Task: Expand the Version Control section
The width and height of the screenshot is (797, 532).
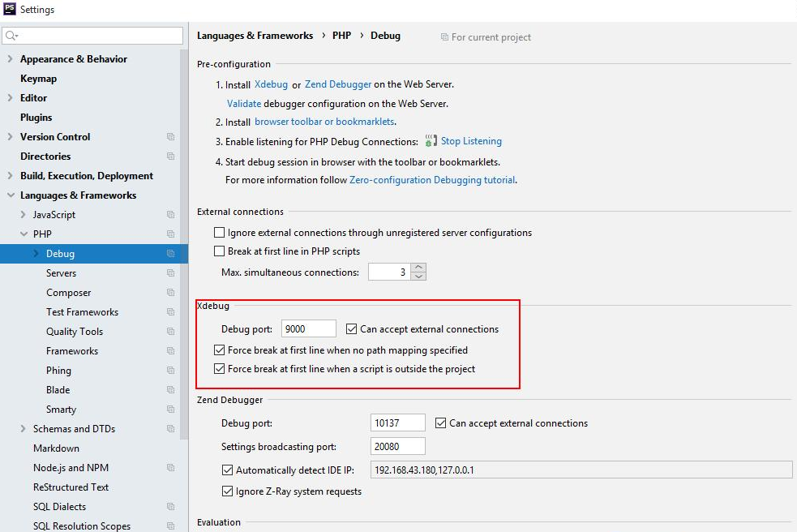Action: (11, 137)
